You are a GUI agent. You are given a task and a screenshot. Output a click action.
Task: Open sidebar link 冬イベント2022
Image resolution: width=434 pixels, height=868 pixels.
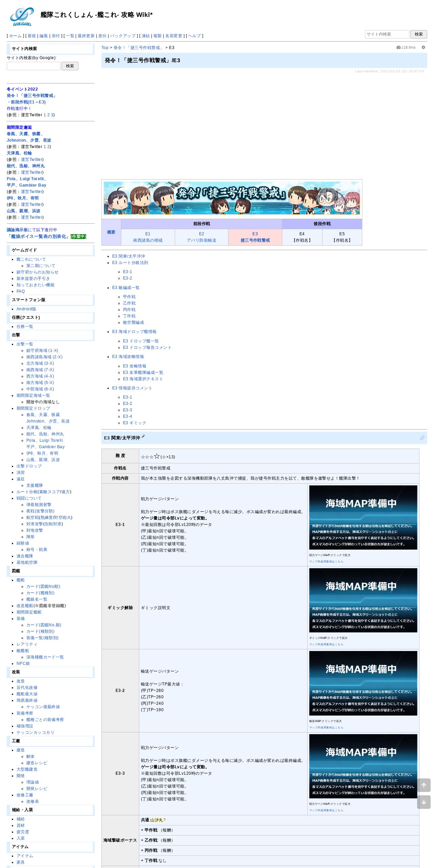pyautogui.click(x=22, y=89)
